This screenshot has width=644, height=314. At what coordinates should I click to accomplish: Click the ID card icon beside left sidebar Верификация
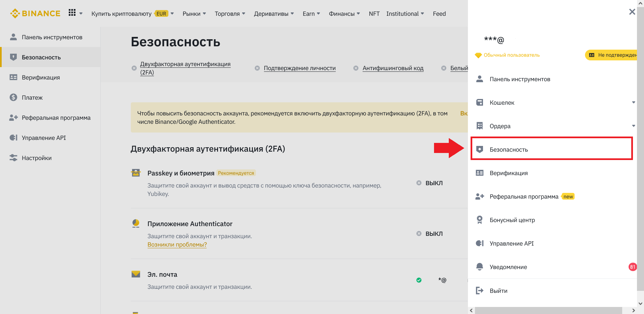13,77
